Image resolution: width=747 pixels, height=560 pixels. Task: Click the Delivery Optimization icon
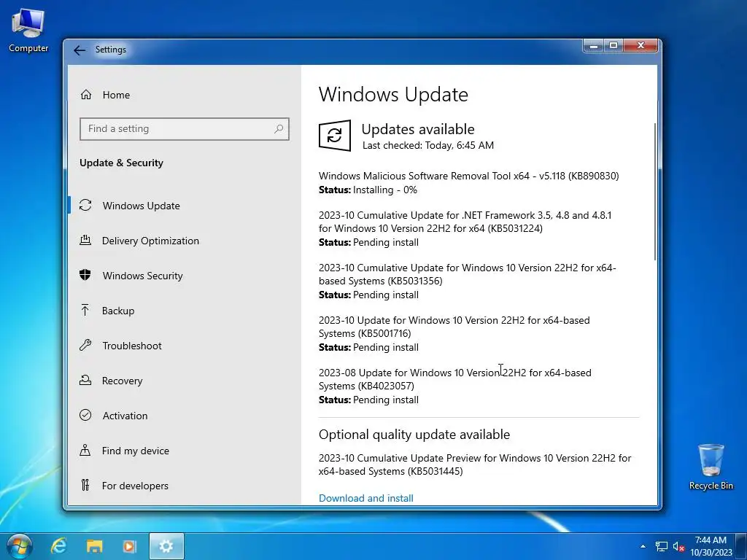[85, 240]
